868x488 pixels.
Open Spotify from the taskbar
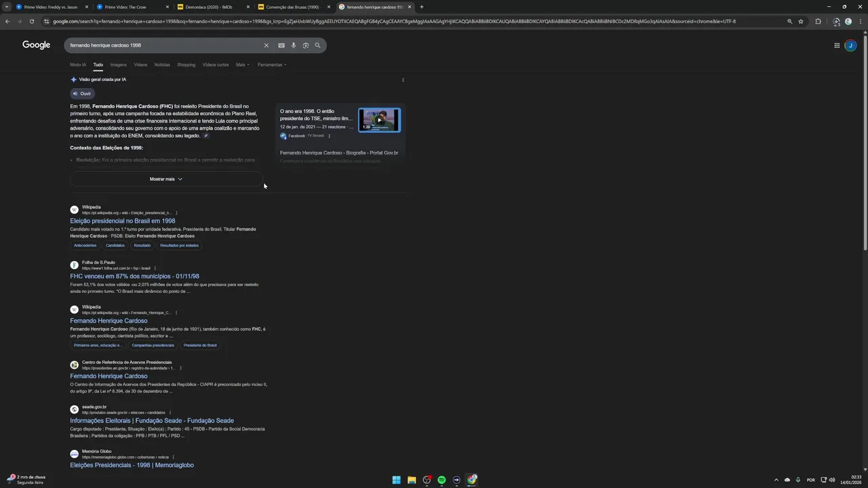click(x=441, y=480)
